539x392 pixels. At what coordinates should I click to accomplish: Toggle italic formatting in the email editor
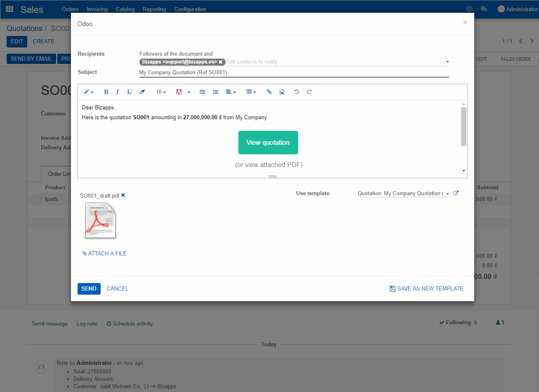[x=118, y=92]
